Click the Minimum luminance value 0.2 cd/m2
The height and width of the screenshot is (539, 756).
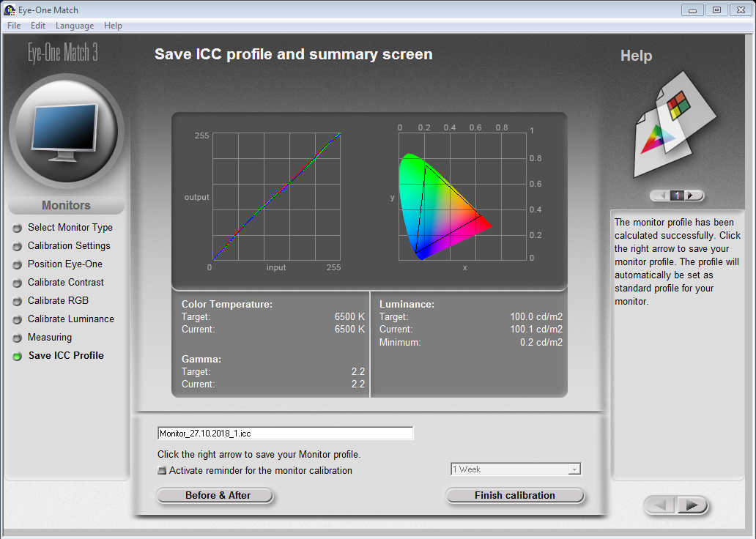coord(541,342)
